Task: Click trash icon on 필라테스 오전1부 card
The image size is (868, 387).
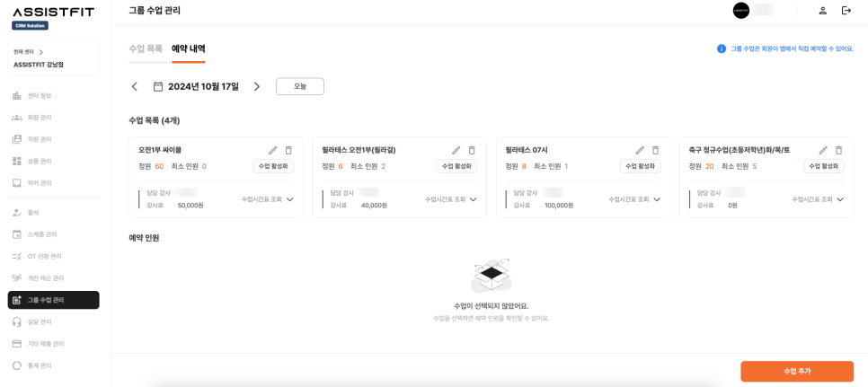Action: (x=472, y=151)
